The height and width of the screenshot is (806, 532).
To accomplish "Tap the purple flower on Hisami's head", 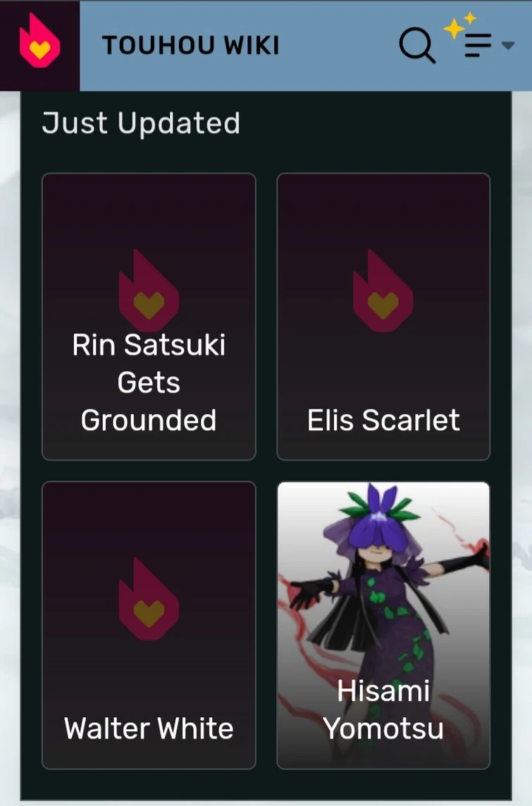I will pos(379,517).
